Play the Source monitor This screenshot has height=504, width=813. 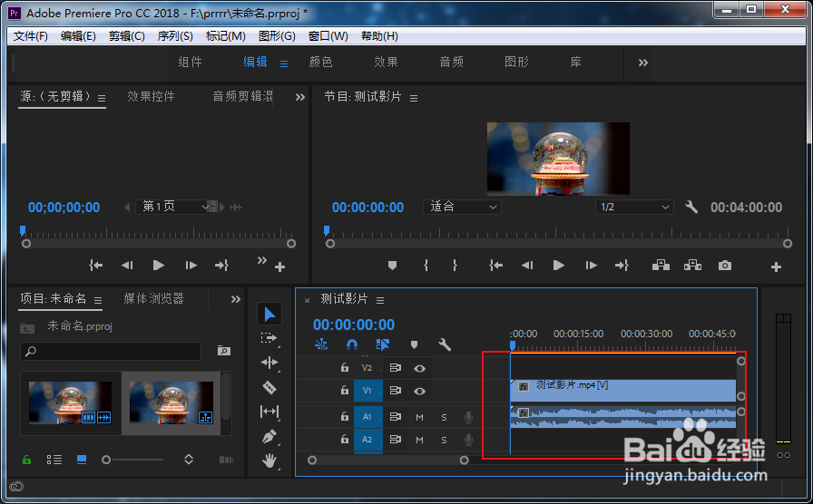tap(159, 266)
